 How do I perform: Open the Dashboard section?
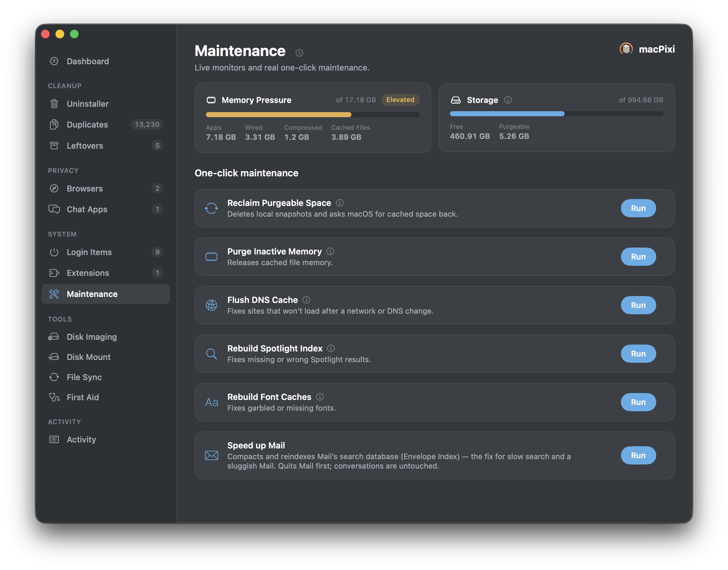tap(105, 61)
